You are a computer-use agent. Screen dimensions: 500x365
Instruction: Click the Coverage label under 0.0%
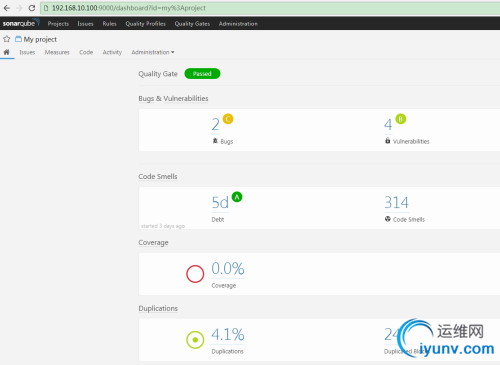point(224,286)
